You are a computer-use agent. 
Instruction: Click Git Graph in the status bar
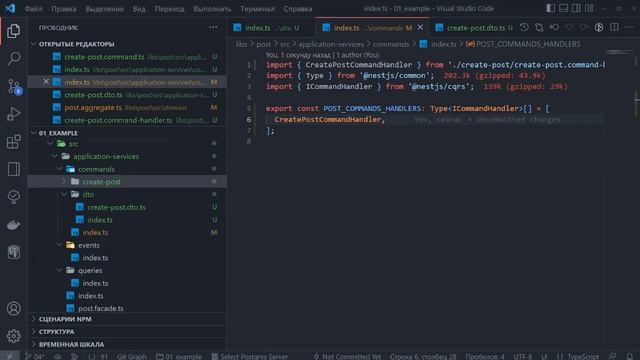pyautogui.click(x=132, y=356)
